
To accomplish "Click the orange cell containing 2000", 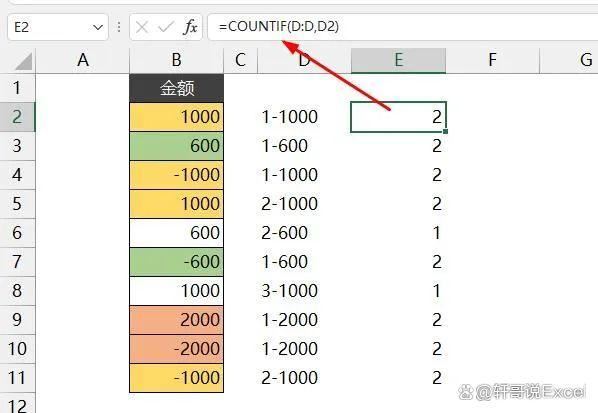I will [177, 320].
